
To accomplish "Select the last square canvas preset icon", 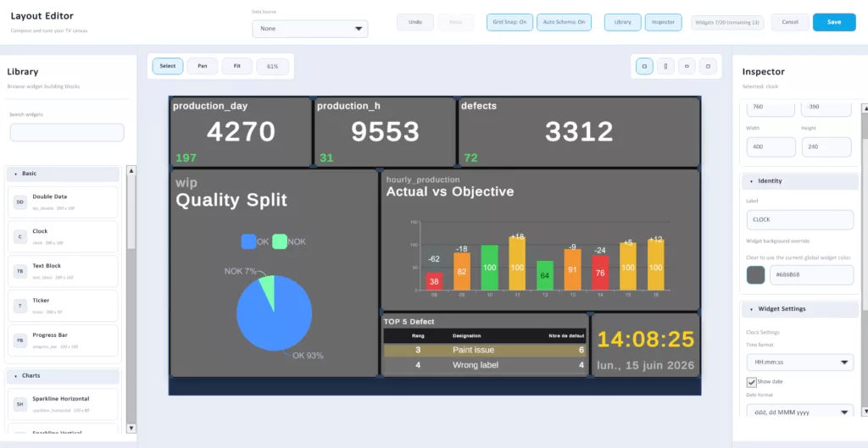I will click(708, 66).
